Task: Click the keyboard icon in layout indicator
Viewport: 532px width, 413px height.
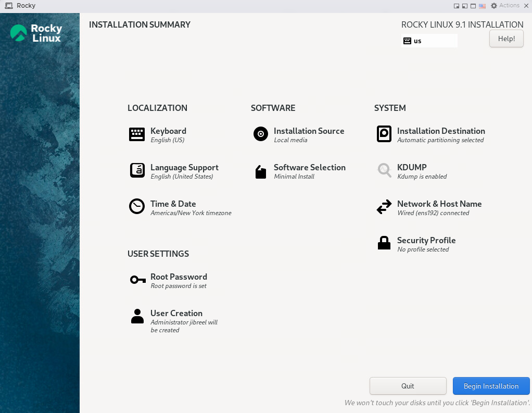Action: pos(407,41)
